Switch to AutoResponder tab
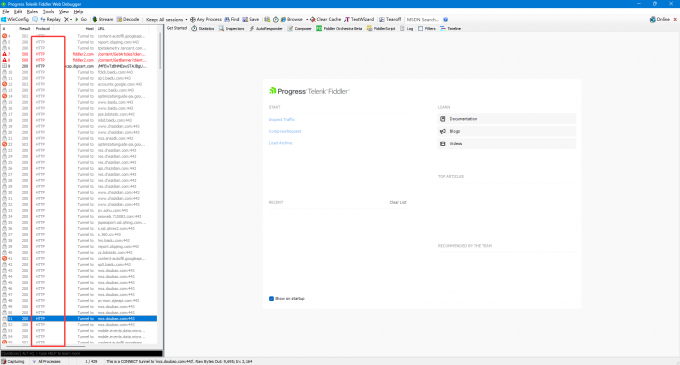 (266, 29)
